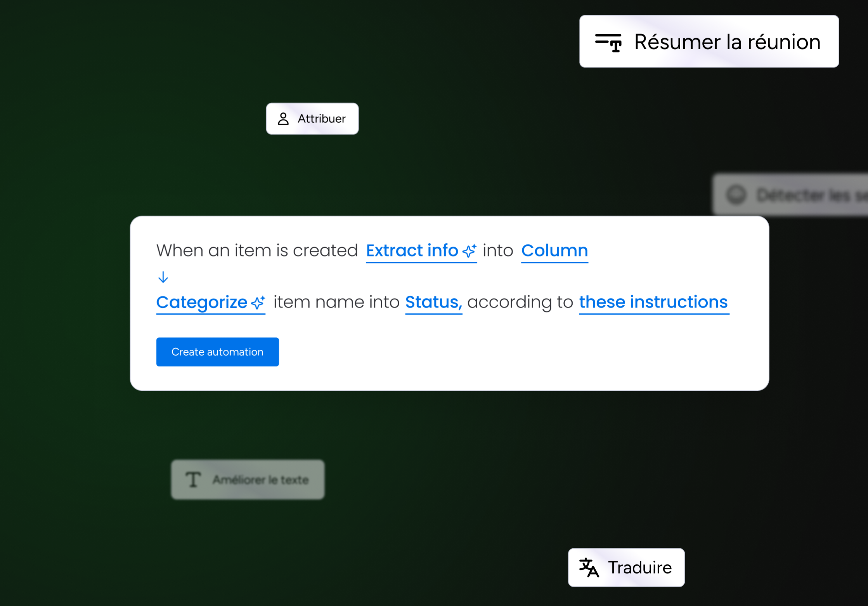Open the Column selector in the automation sentence
Viewport: 868px width, 606px height.
coord(554,250)
